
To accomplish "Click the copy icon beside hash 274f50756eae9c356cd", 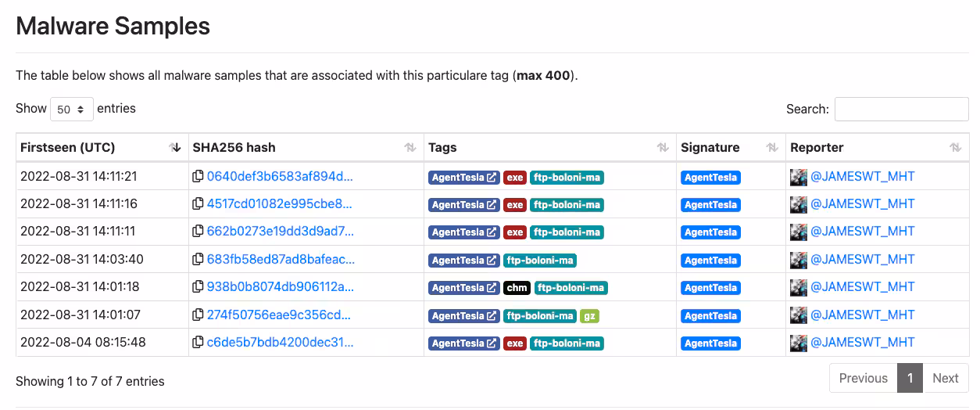I will pyautogui.click(x=198, y=315).
